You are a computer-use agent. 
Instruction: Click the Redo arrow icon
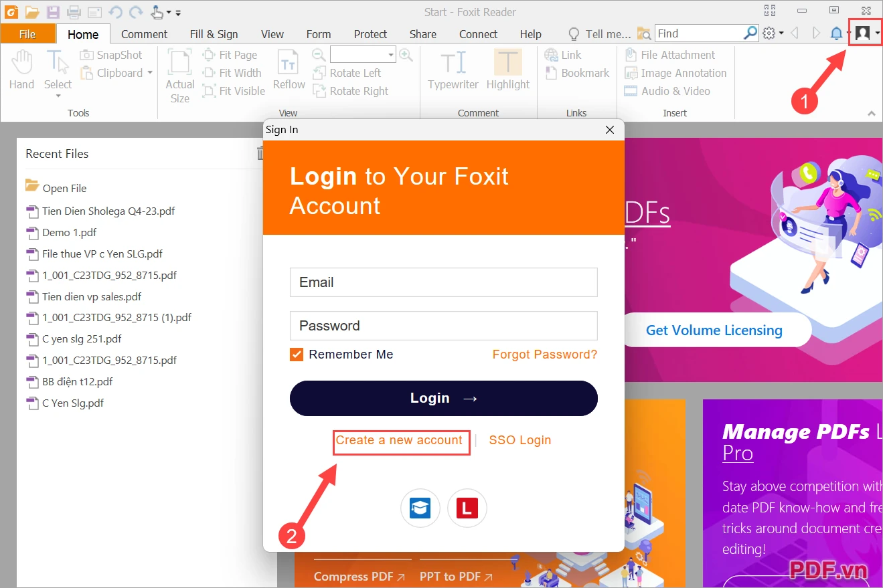tap(136, 12)
